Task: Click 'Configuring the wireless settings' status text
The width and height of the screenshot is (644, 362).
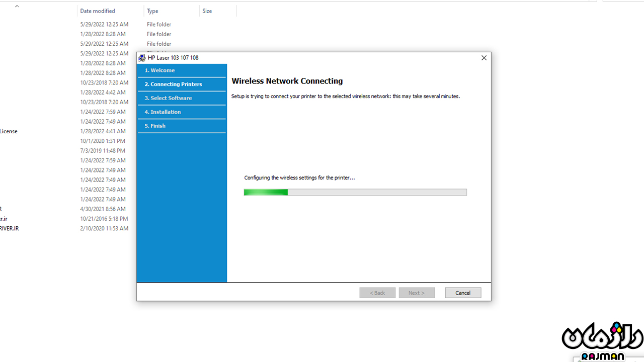Action: (x=299, y=178)
